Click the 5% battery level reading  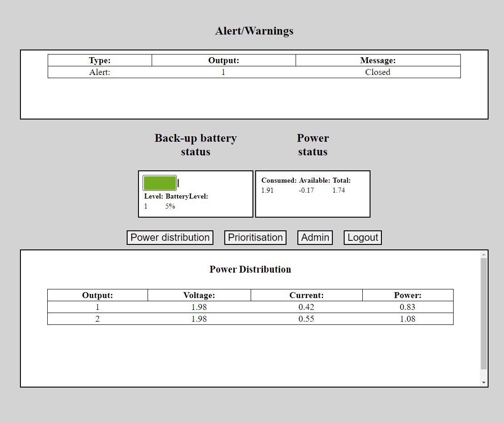(x=170, y=206)
